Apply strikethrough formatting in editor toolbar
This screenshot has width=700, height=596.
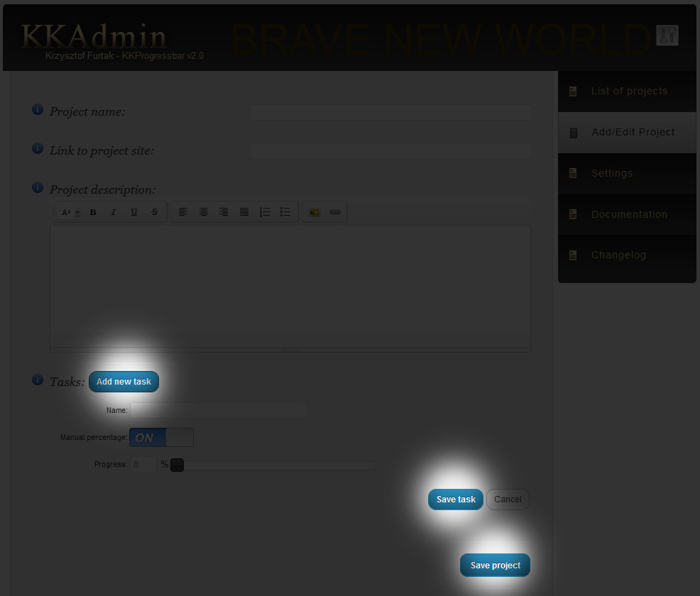pos(155,212)
